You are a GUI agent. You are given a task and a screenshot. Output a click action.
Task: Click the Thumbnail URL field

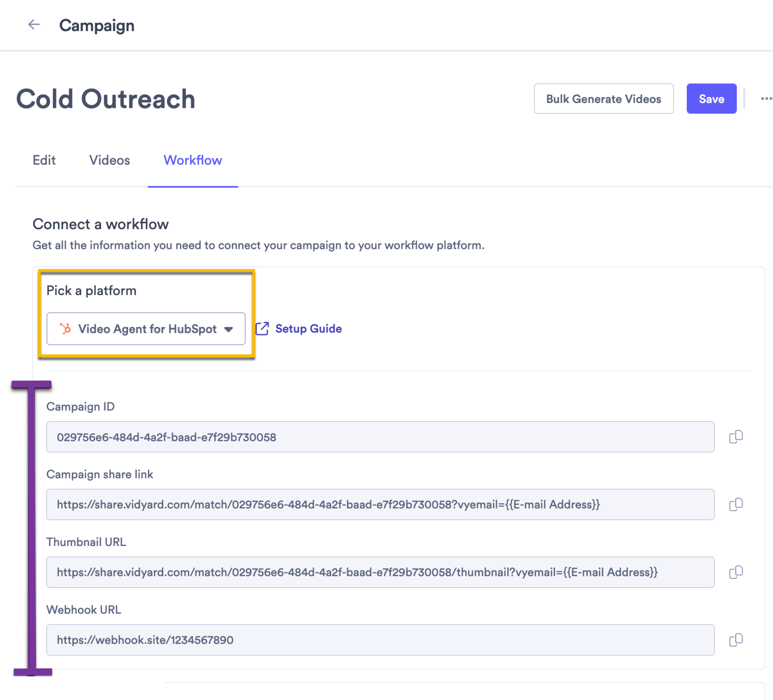380,572
